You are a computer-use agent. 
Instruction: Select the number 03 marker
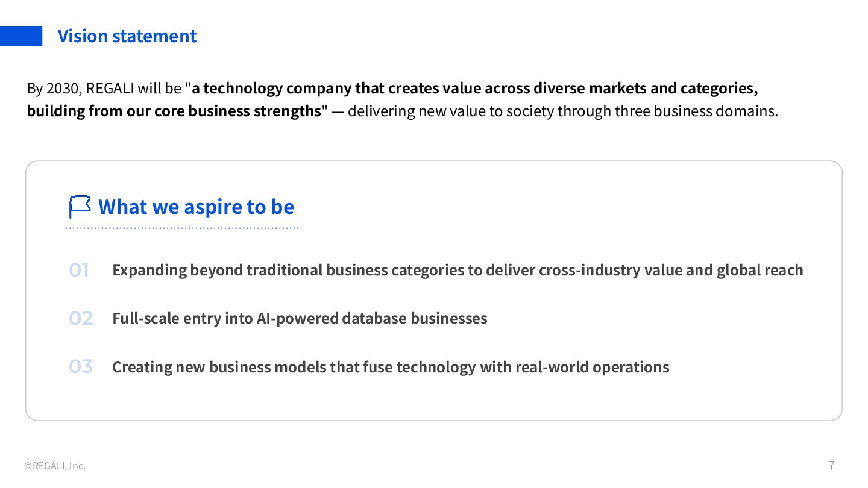[x=81, y=366]
